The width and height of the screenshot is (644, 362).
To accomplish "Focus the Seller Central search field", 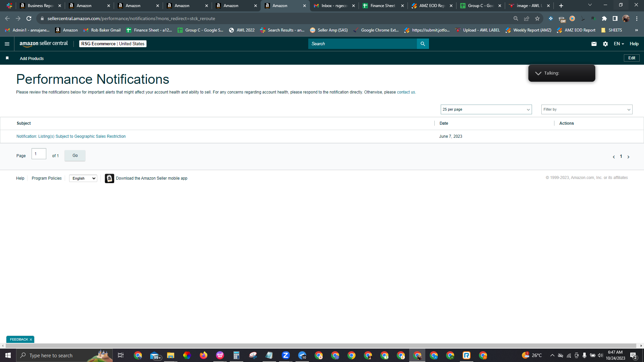I will point(362,44).
